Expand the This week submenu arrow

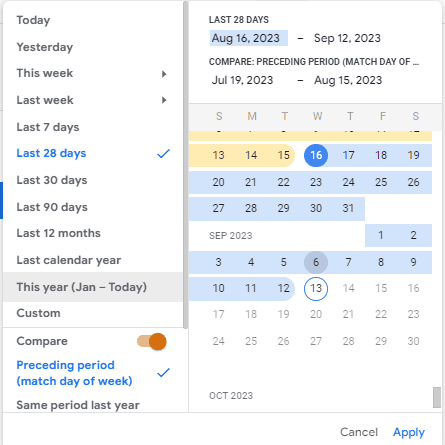(x=164, y=74)
